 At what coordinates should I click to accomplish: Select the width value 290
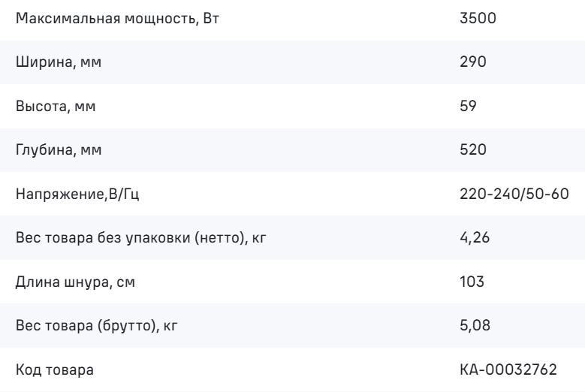472,62
